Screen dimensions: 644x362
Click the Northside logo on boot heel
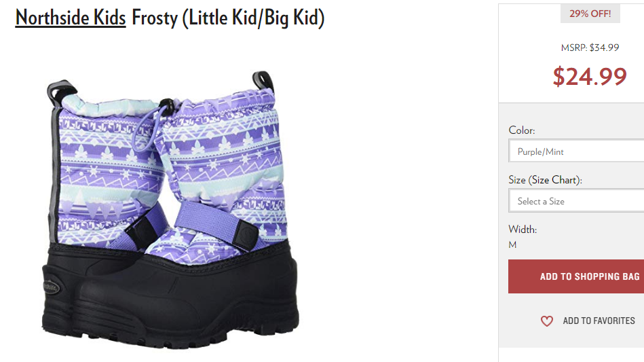coord(51,287)
